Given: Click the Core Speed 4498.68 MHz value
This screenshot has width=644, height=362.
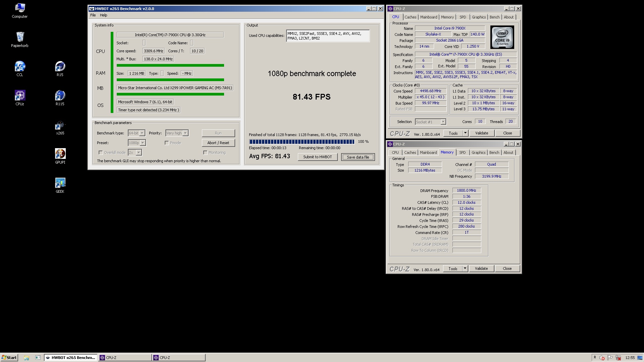Looking at the screenshot, I should [x=431, y=91].
